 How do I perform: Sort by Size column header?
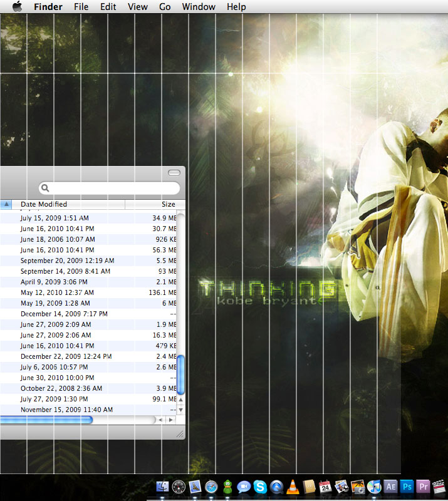155,204
